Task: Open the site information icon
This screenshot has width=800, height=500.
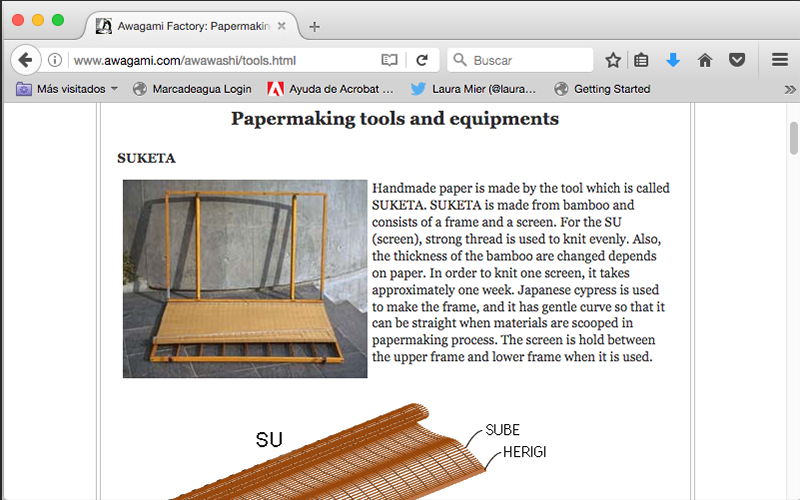Action: point(55,60)
